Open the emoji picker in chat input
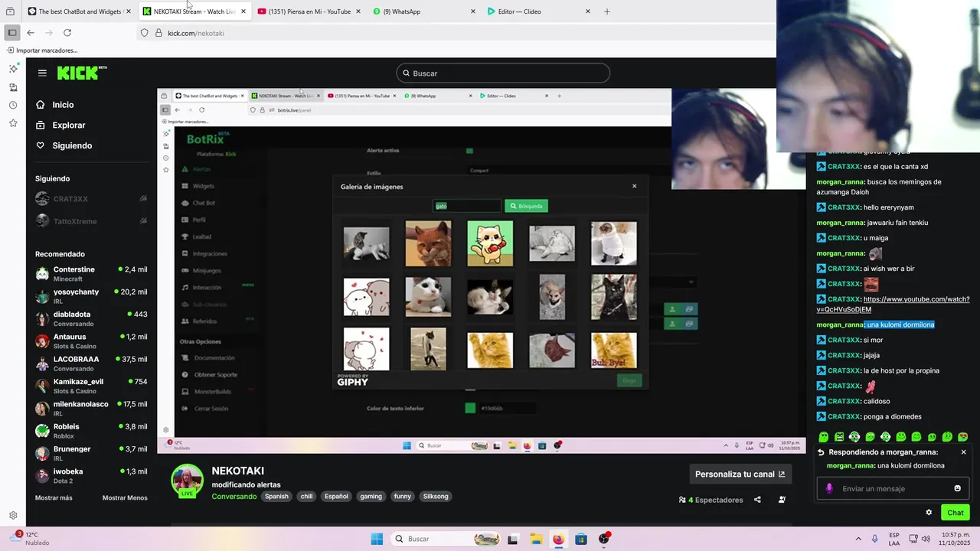 [957, 489]
